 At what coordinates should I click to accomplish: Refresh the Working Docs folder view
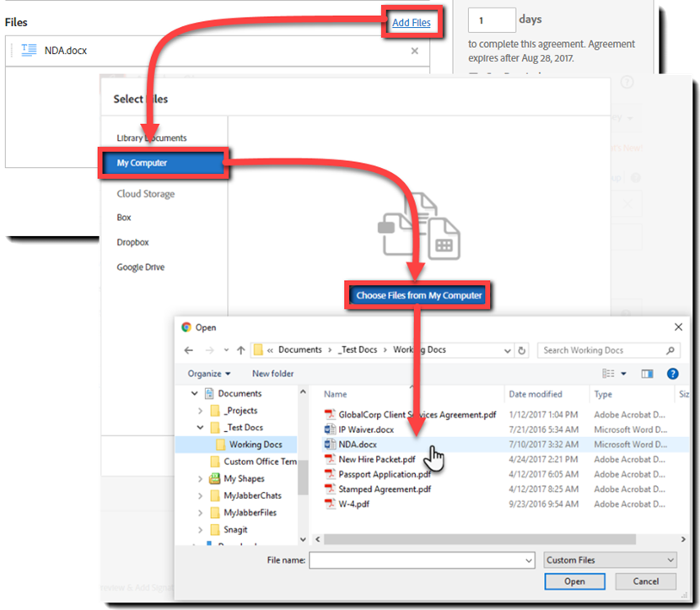(x=521, y=350)
